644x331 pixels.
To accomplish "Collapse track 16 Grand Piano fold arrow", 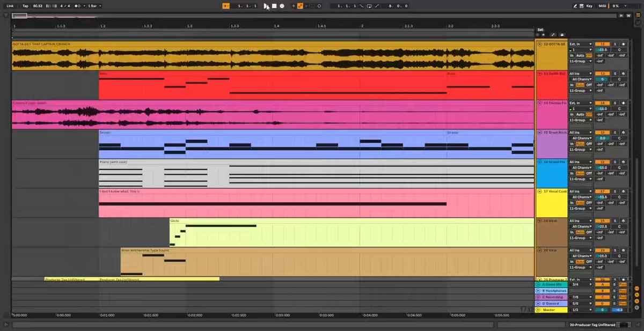I will point(539,162).
